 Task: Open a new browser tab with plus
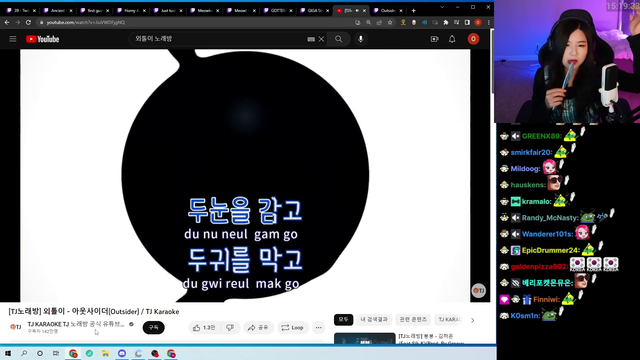[x=413, y=11]
